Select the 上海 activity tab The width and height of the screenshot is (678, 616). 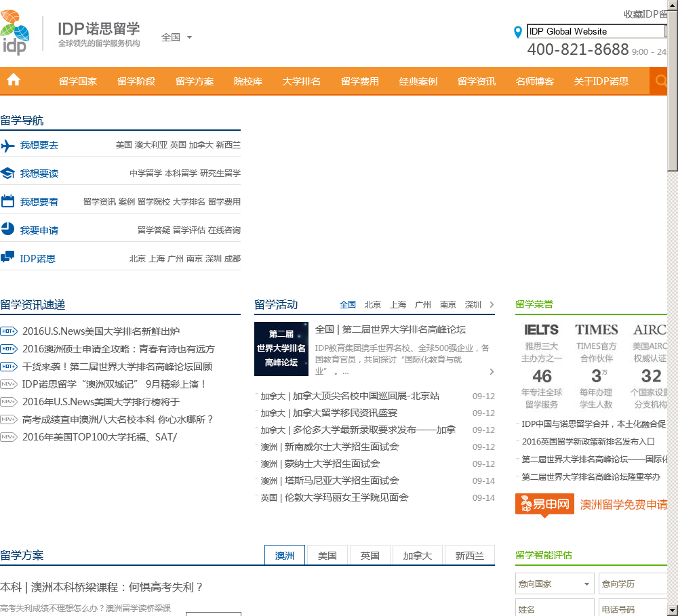398,305
